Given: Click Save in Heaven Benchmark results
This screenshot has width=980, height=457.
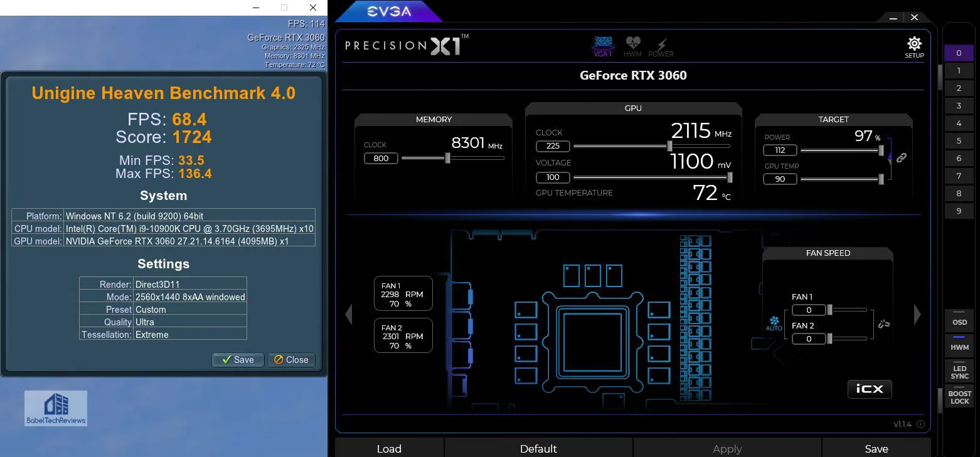Looking at the screenshot, I should pyautogui.click(x=238, y=360).
